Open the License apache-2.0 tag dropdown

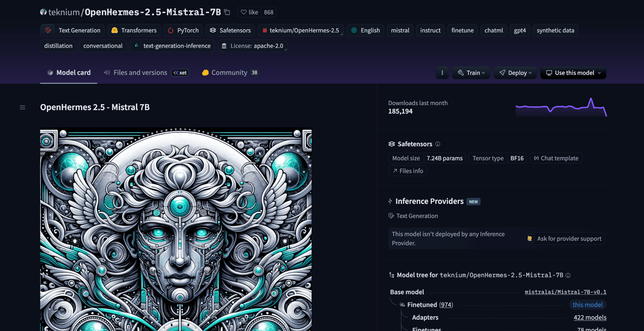pos(253,46)
